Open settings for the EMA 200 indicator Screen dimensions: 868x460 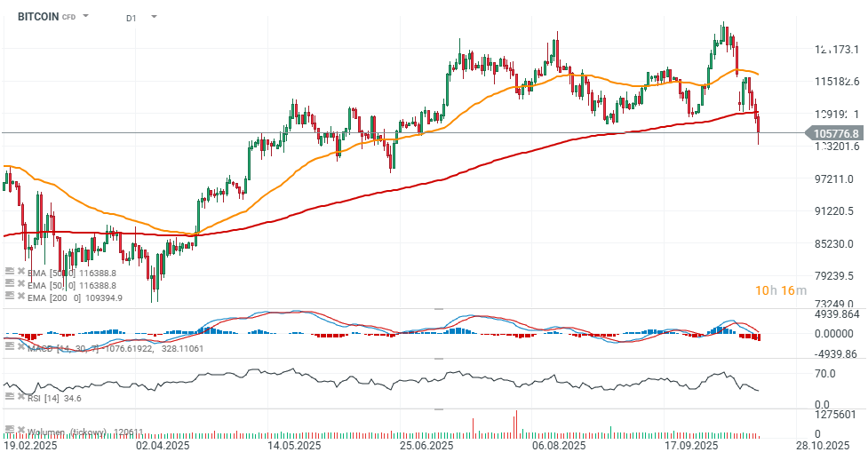pos(8,297)
